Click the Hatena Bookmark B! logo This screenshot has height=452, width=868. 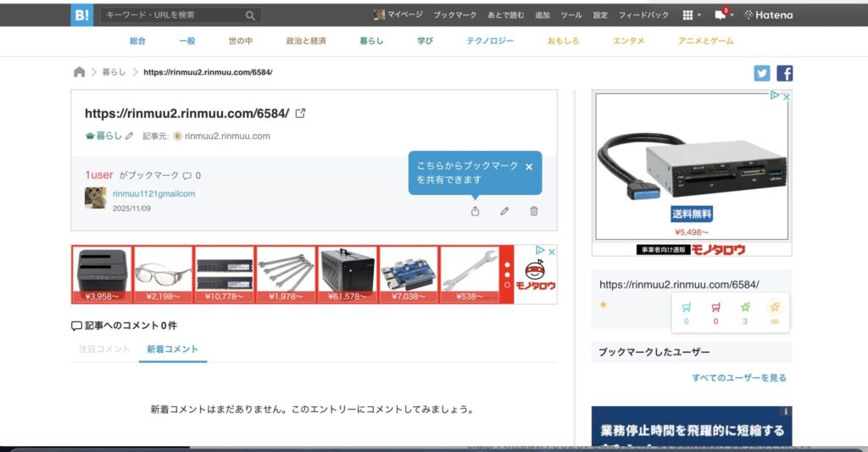pos(81,14)
